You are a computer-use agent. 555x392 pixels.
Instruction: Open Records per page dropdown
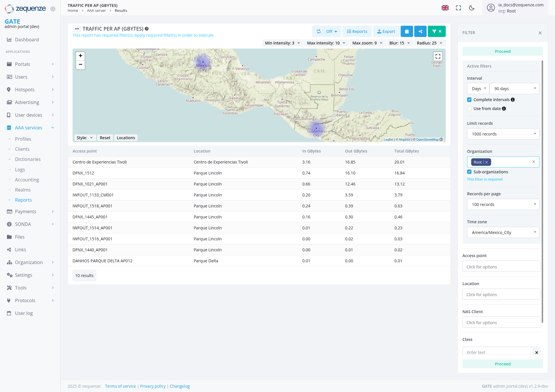[503, 205]
